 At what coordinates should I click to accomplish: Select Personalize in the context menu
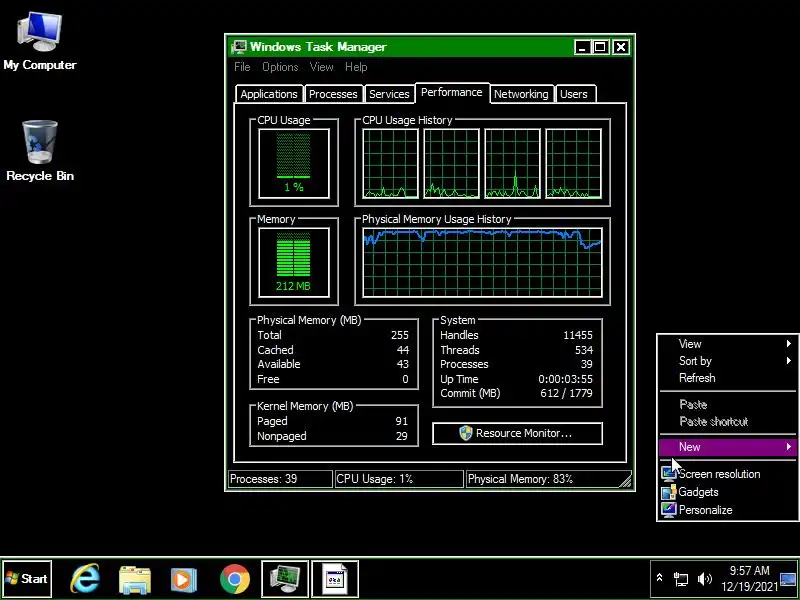pyautogui.click(x=728, y=510)
